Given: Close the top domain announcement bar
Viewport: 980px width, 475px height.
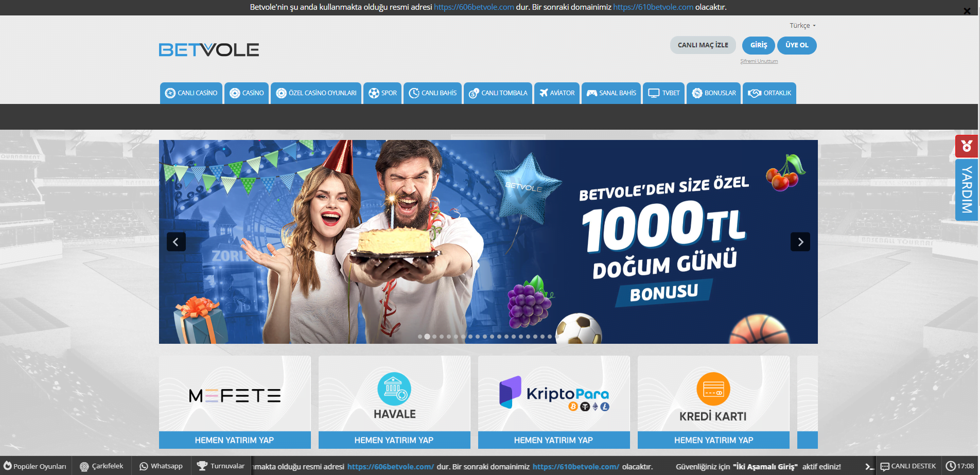Looking at the screenshot, I should pos(967,11).
